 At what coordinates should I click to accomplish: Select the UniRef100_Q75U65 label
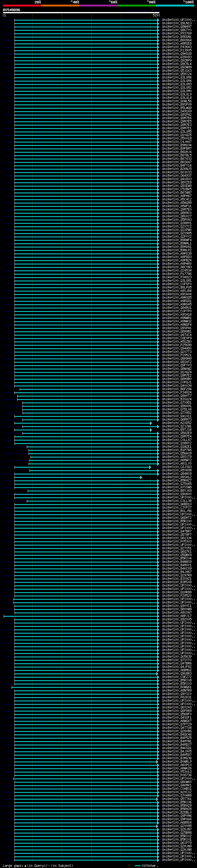pyautogui.click(x=177, y=483)
